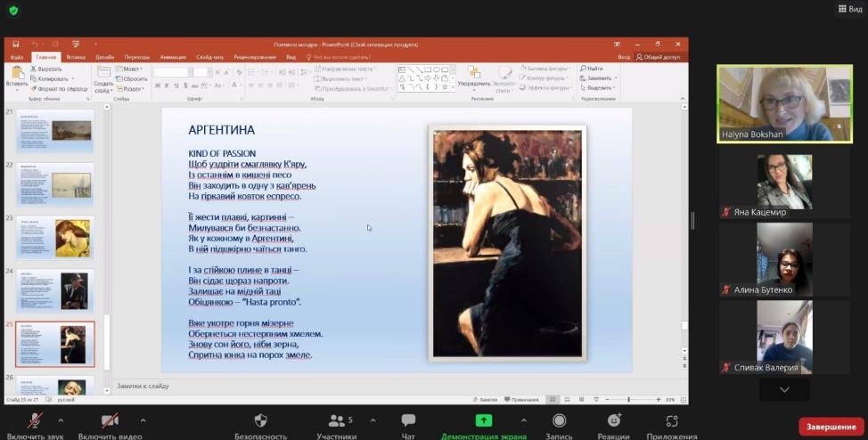Unmute microphone with Включить звук

click(36, 427)
